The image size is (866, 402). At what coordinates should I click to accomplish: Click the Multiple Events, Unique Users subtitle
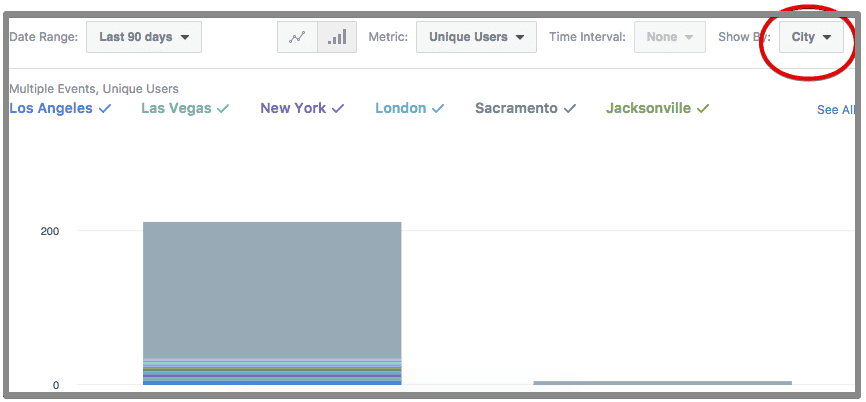pyautogui.click(x=93, y=89)
